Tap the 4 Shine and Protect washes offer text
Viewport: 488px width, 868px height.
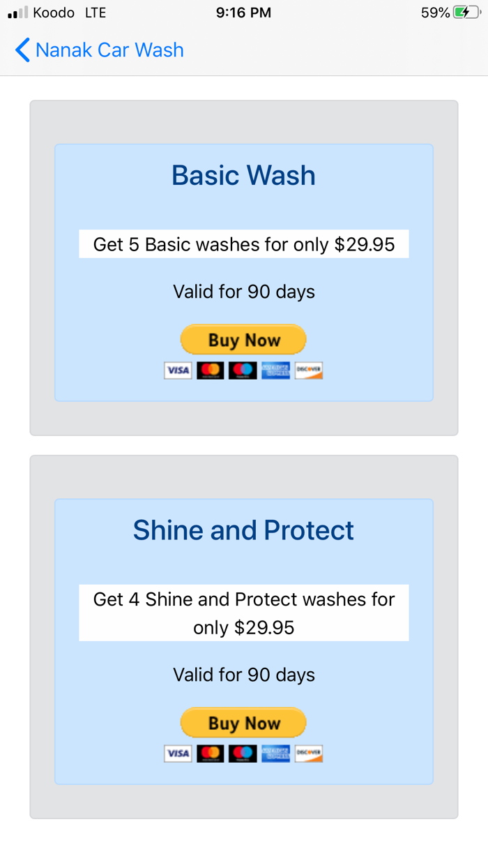(243, 613)
